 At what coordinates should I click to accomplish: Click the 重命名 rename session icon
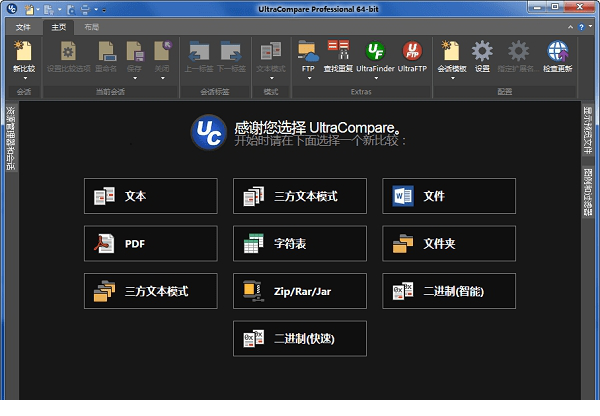click(106, 51)
